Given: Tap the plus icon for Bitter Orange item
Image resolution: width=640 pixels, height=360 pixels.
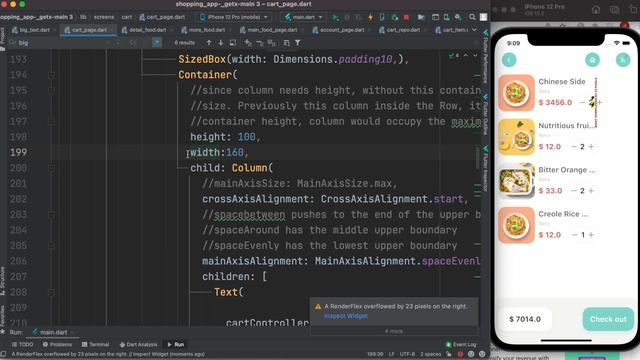Looking at the screenshot, I should [591, 191].
